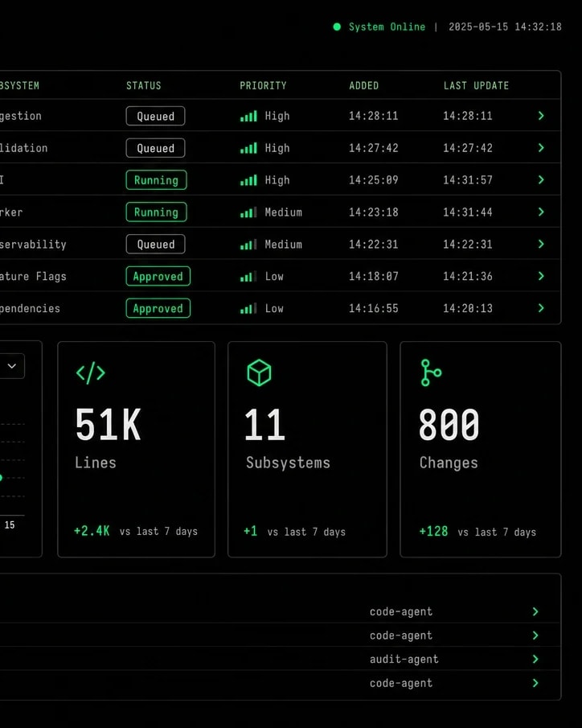The image size is (582, 728).
Task: Click priority bars icon in 14:28:11 added row
Action: pos(248,116)
